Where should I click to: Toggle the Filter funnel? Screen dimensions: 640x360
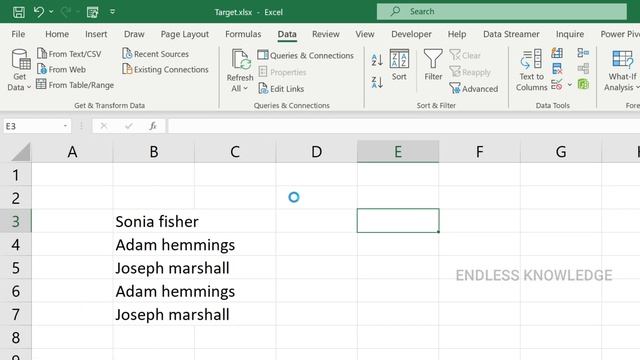(x=433, y=65)
